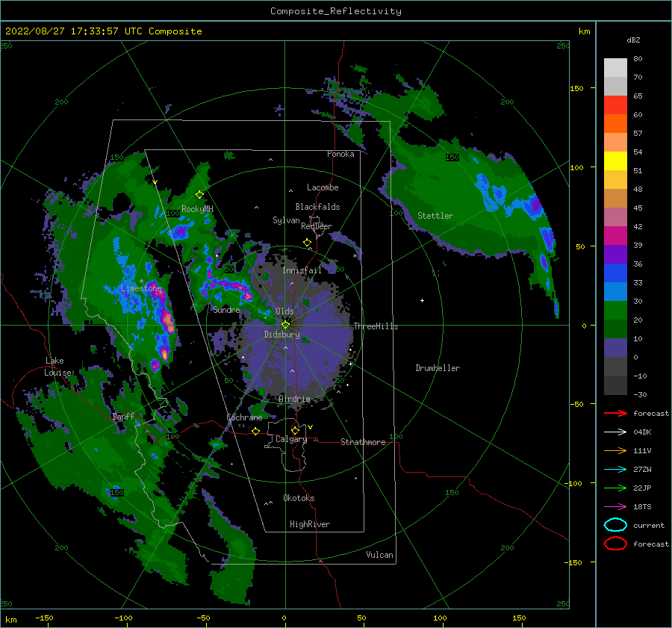Click yellow diamond marker below RedDeer
Viewport: 672px width, 628px height.
tap(308, 243)
